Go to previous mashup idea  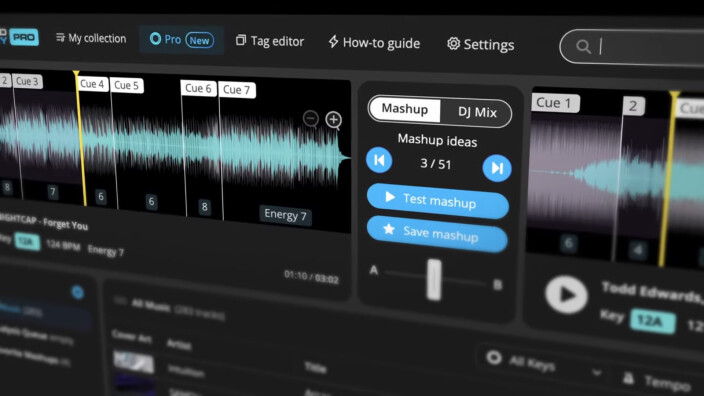[379, 160]
